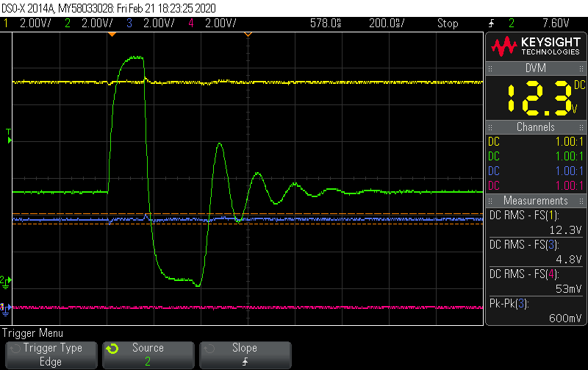Open the Channels panel header

coord(536,127)
